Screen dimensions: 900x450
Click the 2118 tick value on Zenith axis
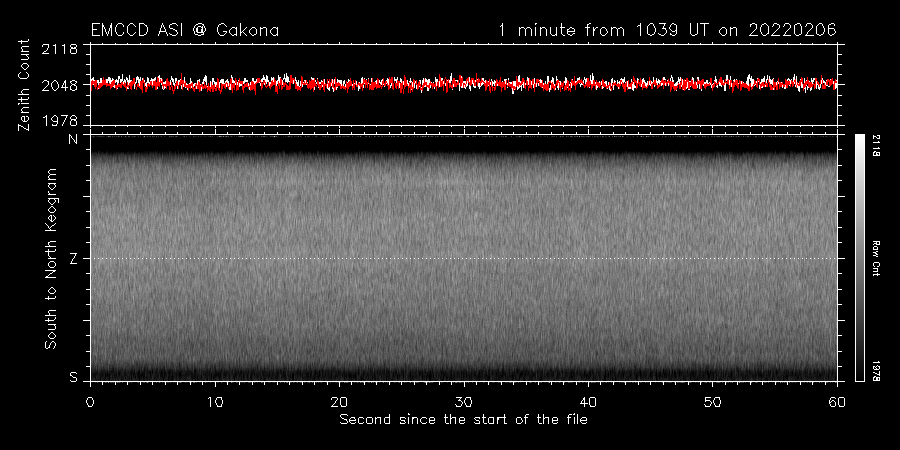pos(60,49)
